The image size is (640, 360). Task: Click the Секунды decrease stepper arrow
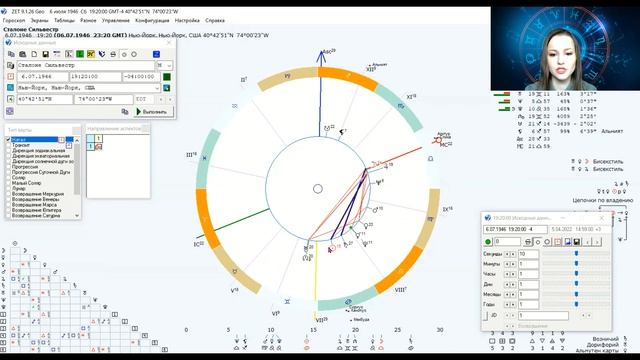507,254
